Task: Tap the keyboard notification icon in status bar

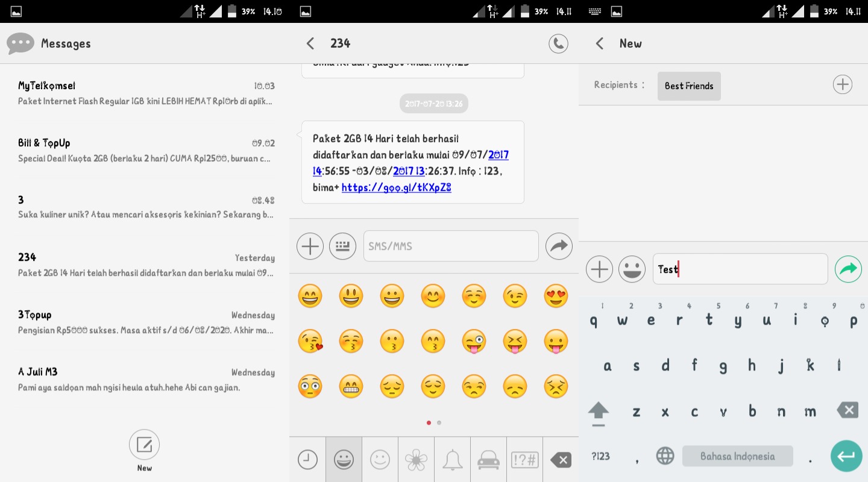Action: pyautogui.click(x=595, y=11)
